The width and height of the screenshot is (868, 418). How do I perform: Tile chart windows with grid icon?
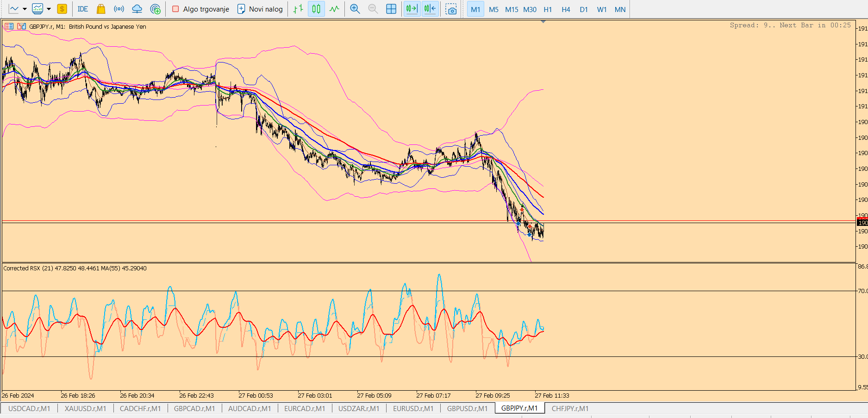[391, 9]
